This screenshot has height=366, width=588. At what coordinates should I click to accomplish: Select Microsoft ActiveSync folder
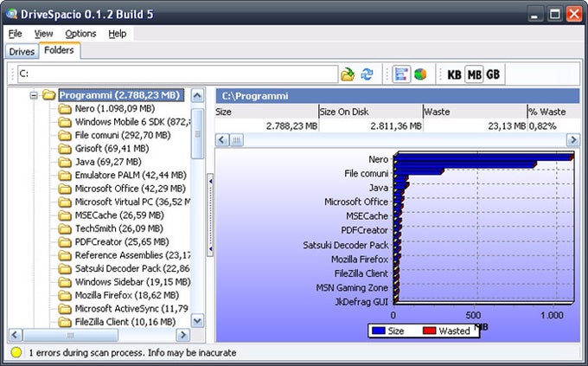click(x=131, y=309)
